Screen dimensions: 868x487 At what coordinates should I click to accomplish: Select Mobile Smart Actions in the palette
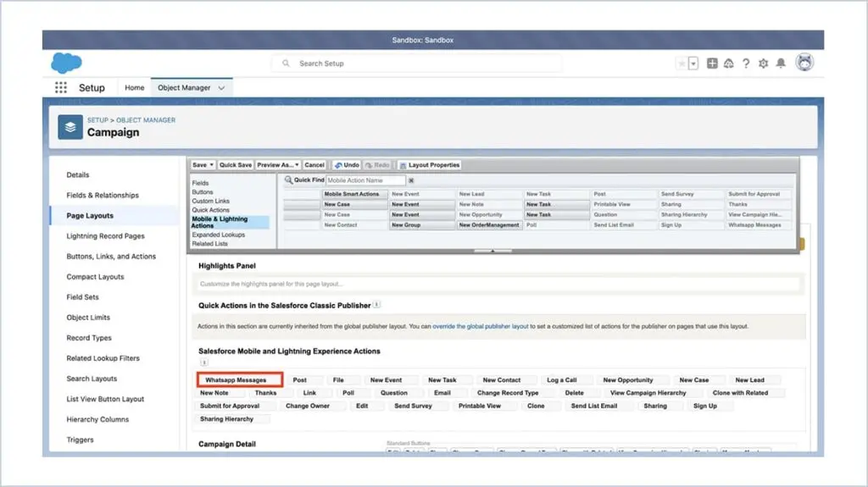coord(355,194)
